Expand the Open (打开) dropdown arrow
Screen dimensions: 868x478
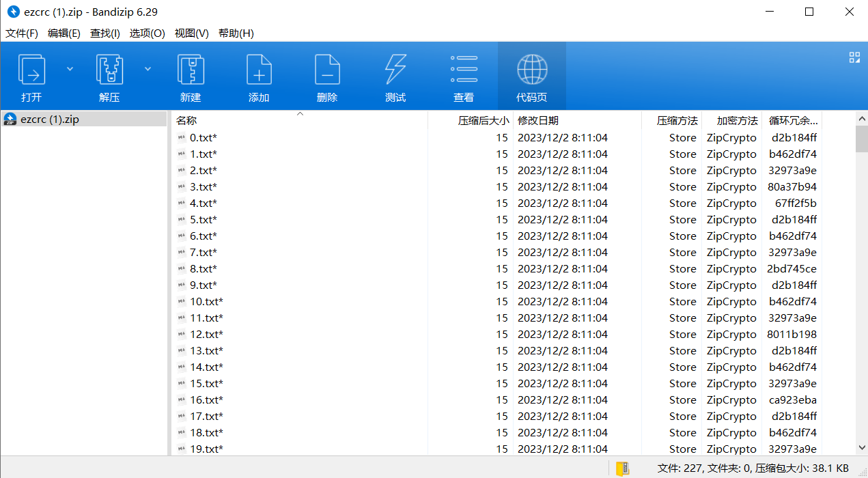point(70,68)
